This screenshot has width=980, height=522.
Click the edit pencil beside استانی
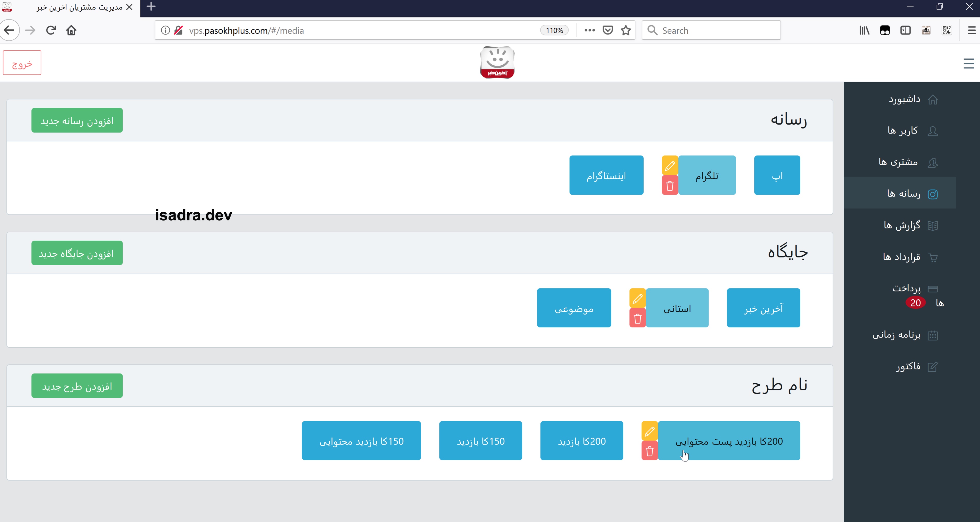[638, 298]
